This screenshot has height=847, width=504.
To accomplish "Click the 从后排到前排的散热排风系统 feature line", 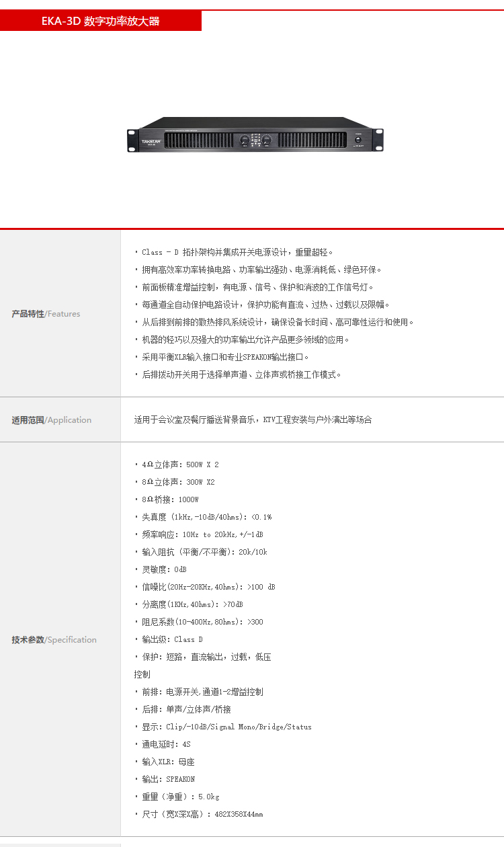I will pos(274,322).
